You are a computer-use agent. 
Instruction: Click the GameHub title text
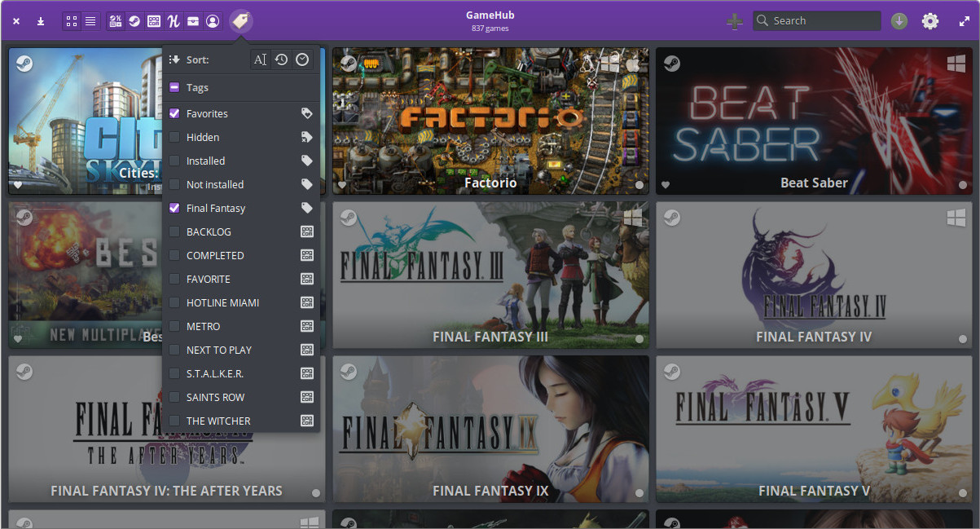click(490, 15)
